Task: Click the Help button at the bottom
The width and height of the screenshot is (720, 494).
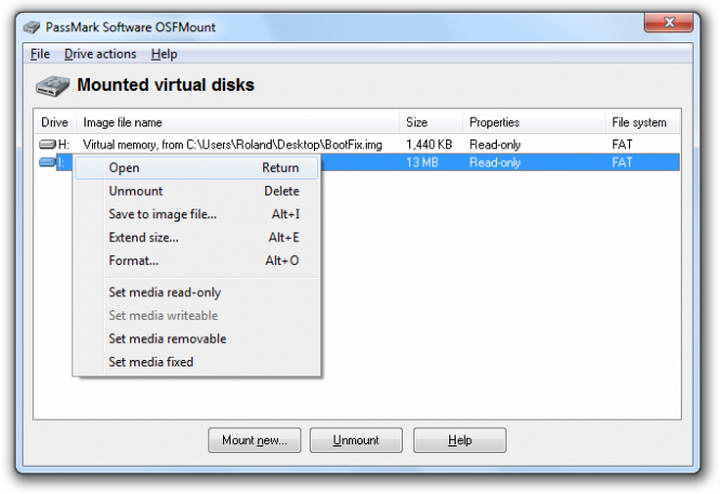Action: click(x=460, y=440)
